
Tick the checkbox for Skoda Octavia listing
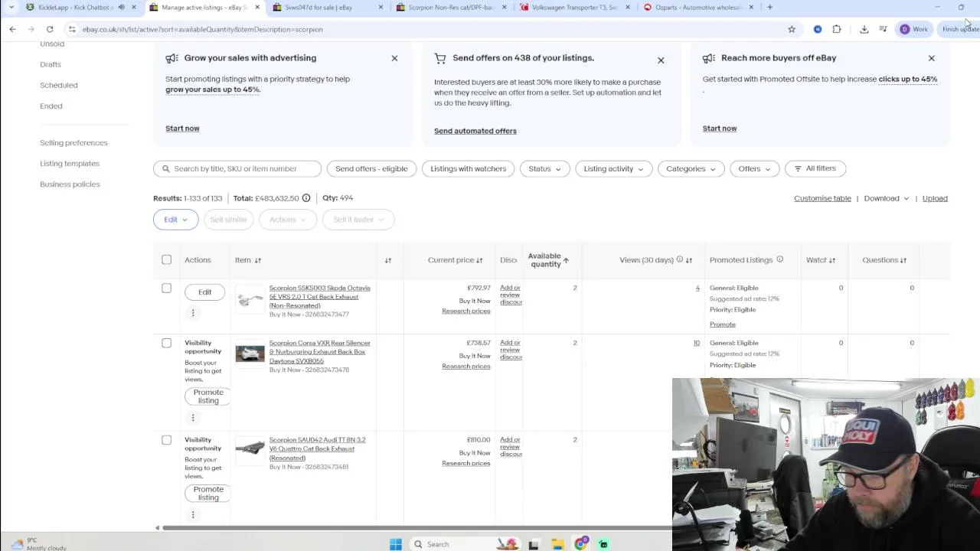tap(166, 289)
